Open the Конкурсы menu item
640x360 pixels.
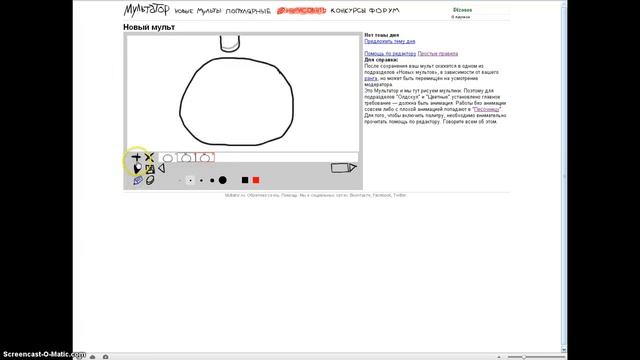tap(348, 11)
